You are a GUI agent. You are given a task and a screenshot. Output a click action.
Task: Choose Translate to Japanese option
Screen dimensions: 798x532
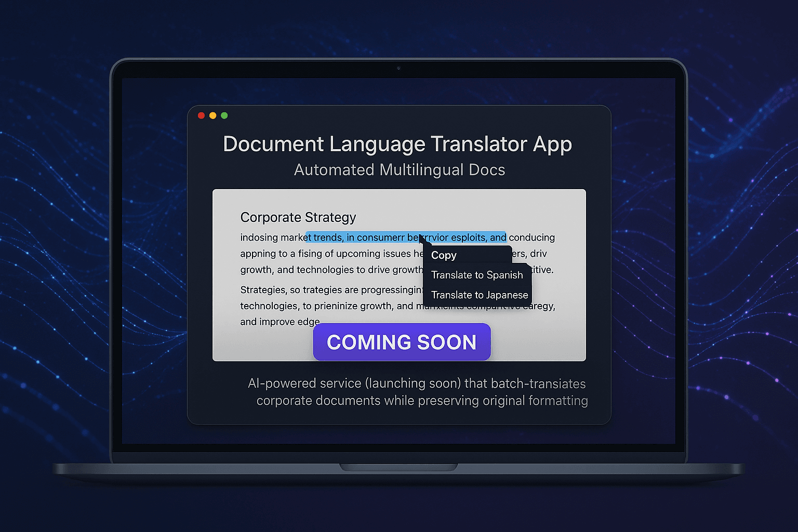coord(479,295)
